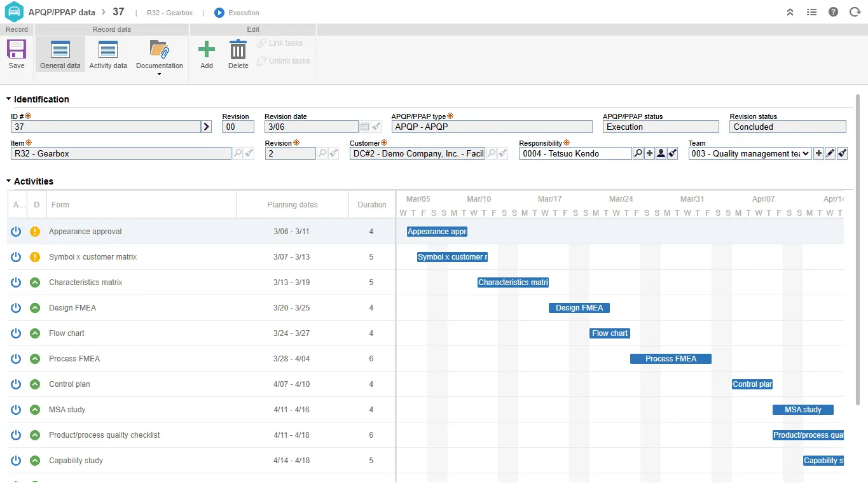The height and width of the screenshot is (488, 868).
Task: Collapse the top header panel
Action: tap(790, 12)
